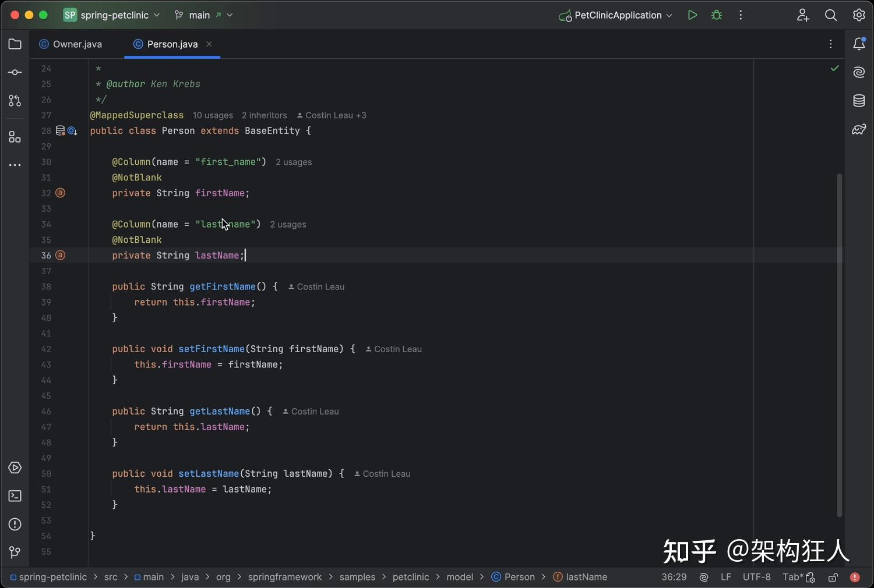Click the error indicator in status bar
Viewport: 874px width, 588px height.
tap(855, 577)
